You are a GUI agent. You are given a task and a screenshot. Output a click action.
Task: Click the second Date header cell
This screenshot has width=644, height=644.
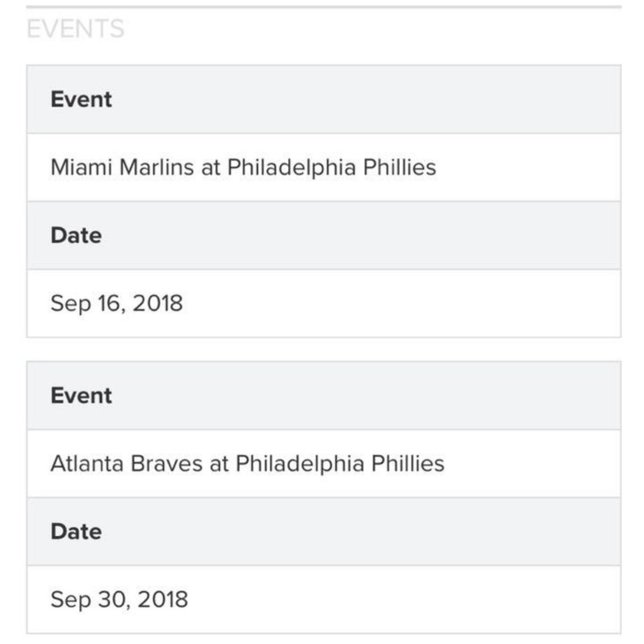point(323,532)
